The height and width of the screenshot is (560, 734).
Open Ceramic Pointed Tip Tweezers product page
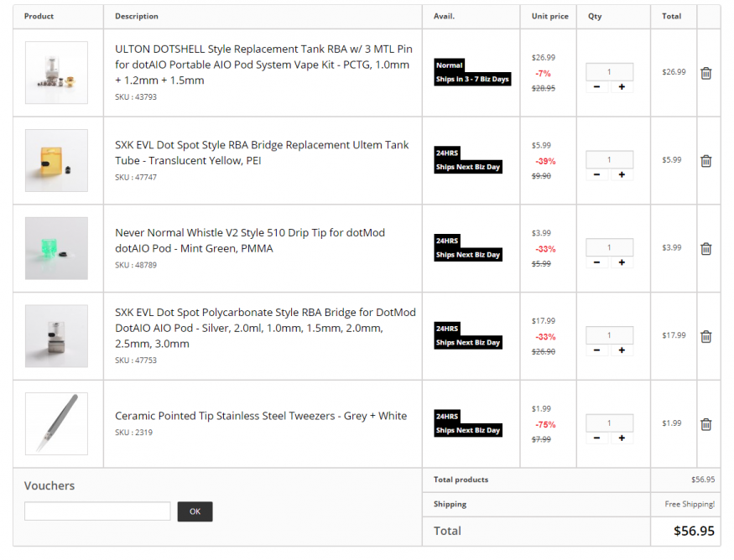pyautogui.click(x=261, y=416)
